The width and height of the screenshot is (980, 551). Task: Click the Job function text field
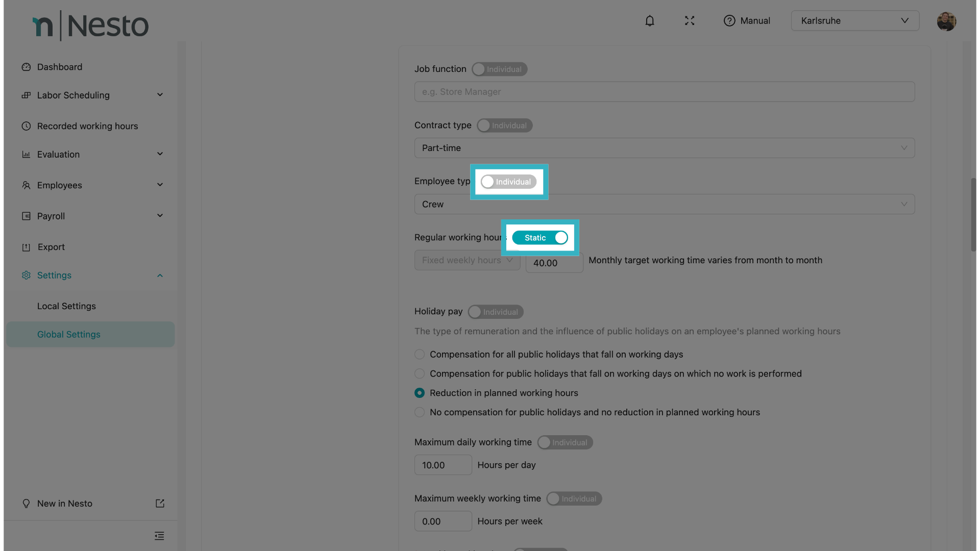coord(664,92)
